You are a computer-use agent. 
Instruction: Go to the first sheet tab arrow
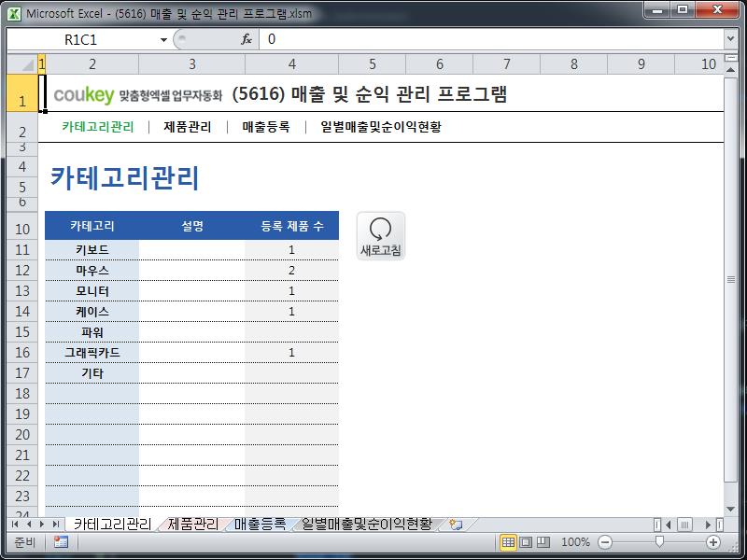tap(15, 525)
